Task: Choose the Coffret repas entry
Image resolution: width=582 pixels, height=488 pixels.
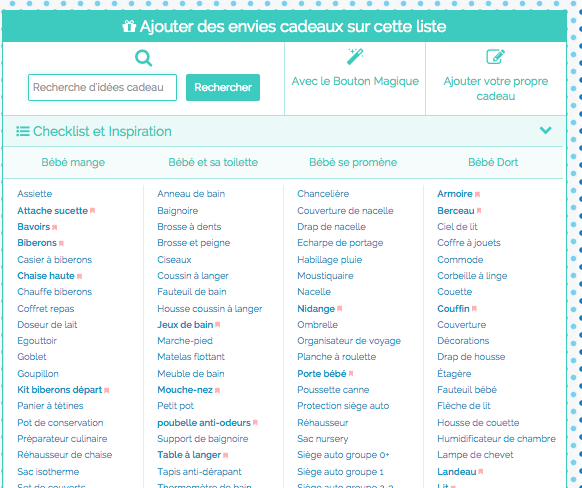Action: (46, 309)
